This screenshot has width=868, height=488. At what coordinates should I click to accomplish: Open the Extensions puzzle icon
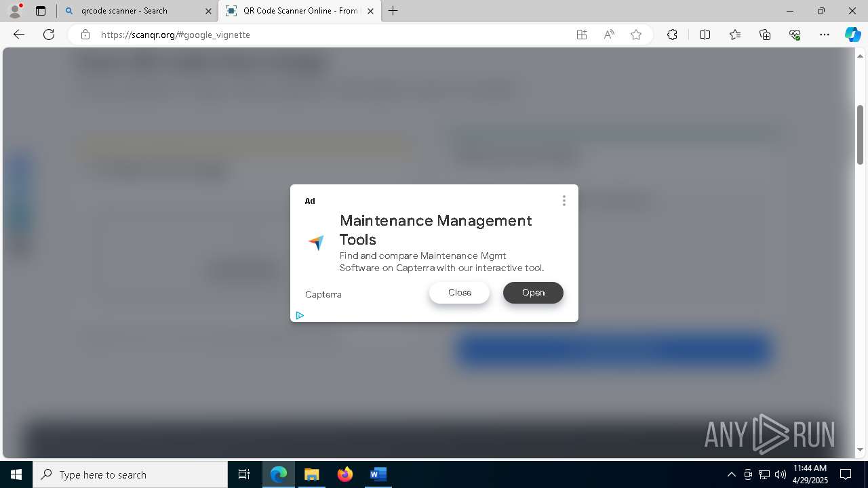point(672,35)
